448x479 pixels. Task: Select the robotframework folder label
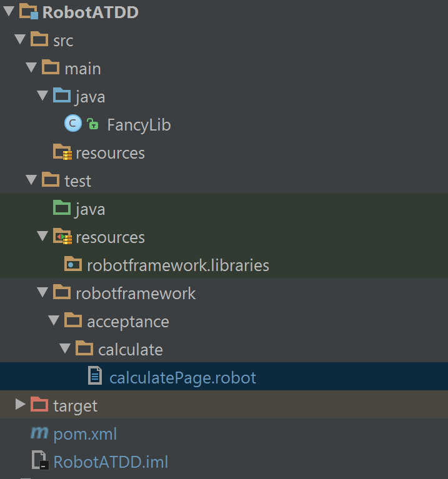pyautogui.click(x=136, y=293)
